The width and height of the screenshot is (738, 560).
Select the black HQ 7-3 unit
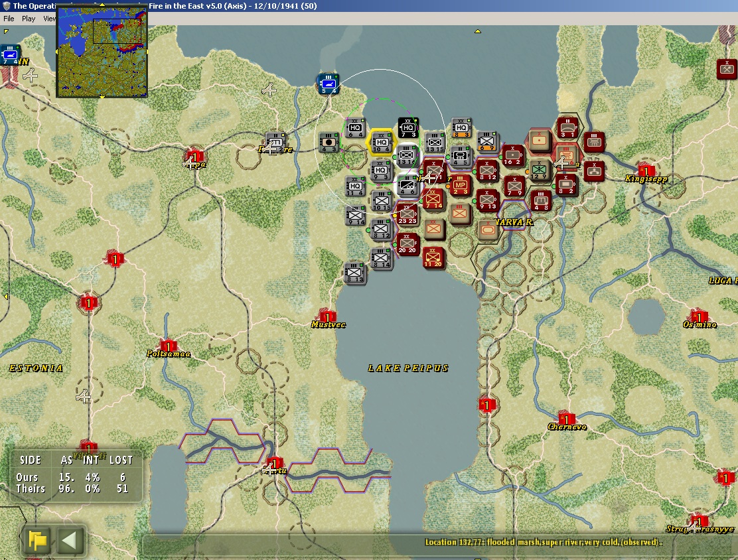click(408, 128)
